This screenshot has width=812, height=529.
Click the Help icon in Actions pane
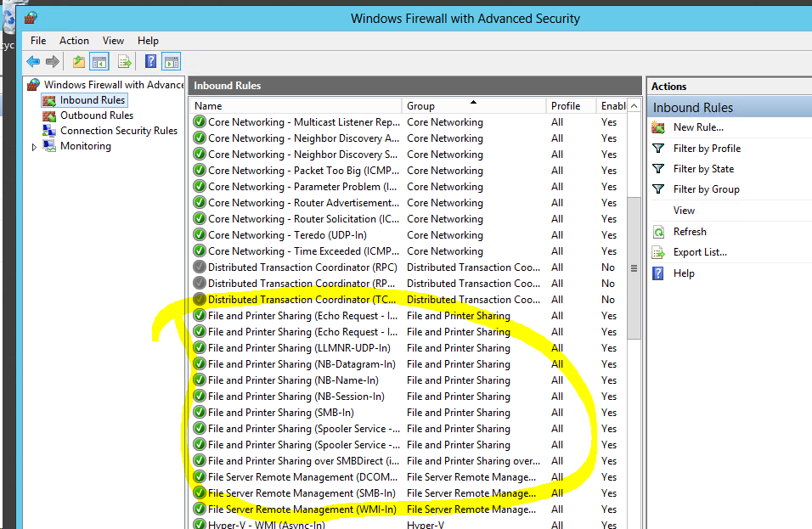[x=657, y=273]
